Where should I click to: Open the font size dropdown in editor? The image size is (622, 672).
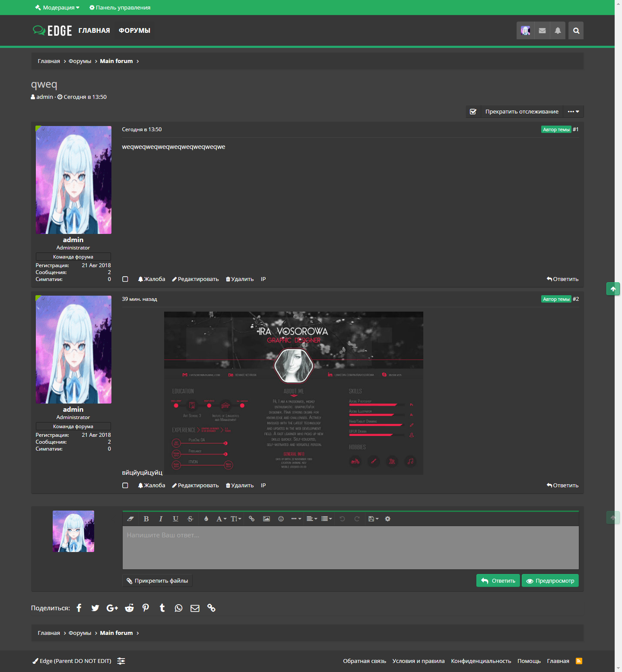[236, 519]
